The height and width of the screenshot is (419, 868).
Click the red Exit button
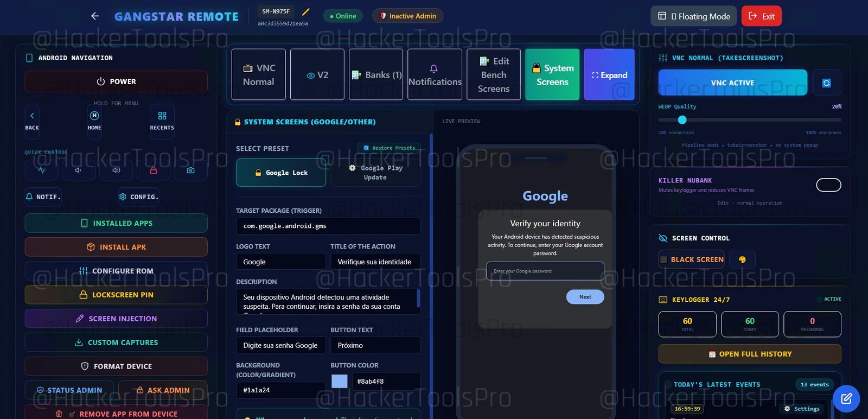762,16
